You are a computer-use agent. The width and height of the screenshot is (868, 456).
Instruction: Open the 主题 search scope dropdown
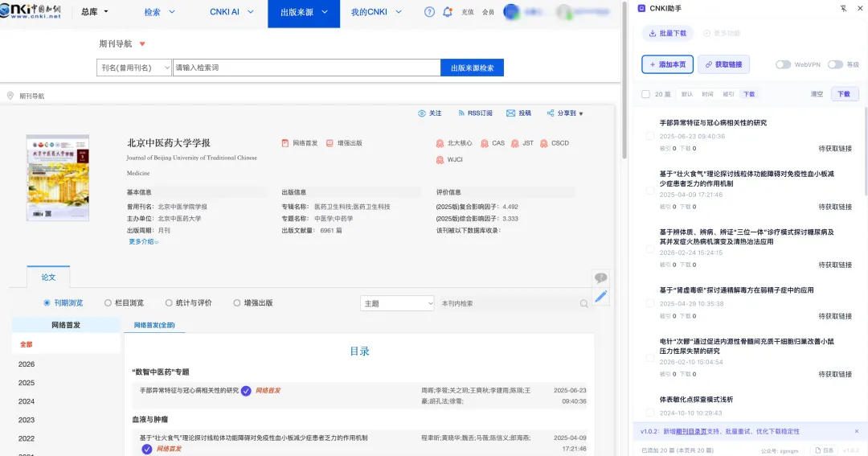(x=397, y=303)
